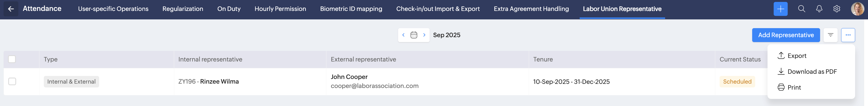Go back using the arrow icon

[11, 9]
